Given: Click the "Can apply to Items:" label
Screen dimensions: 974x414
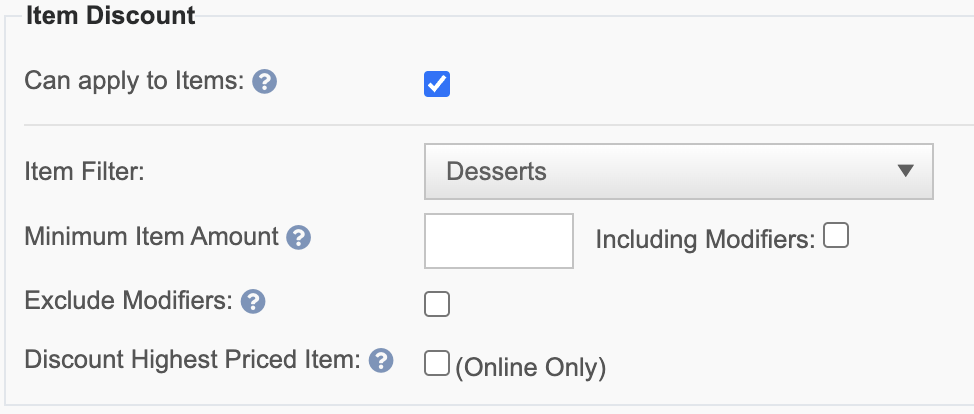Looking at the screenshot, I should (134, 81).
